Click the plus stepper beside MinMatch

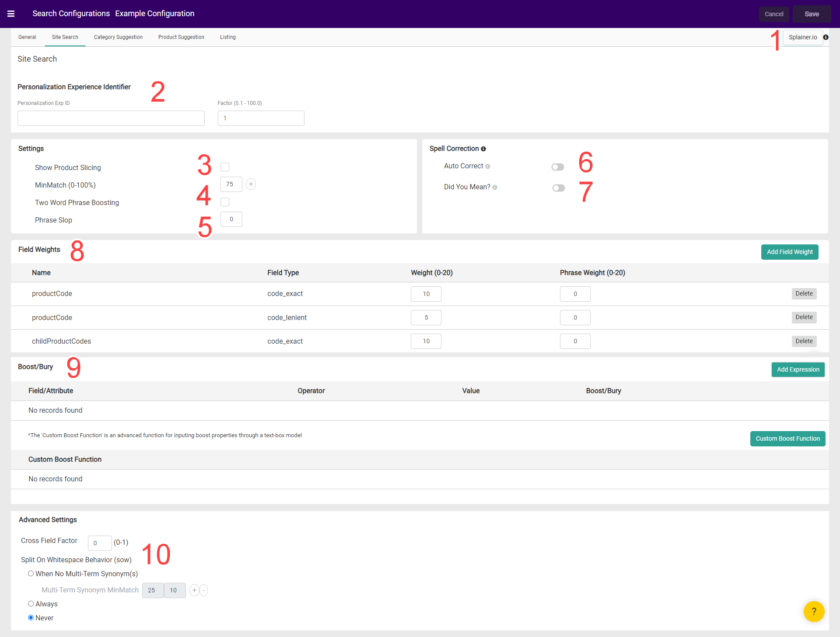(x=251, y=184)
